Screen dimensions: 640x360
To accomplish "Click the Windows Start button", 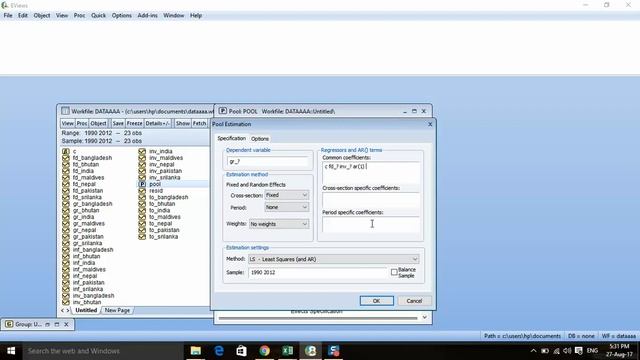I will 11,351.
